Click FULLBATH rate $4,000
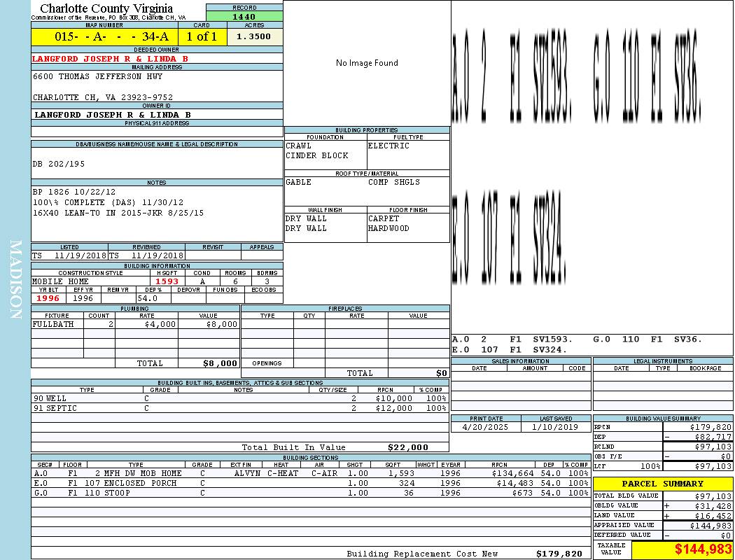735x560 pixels. (x=160, y=324)
